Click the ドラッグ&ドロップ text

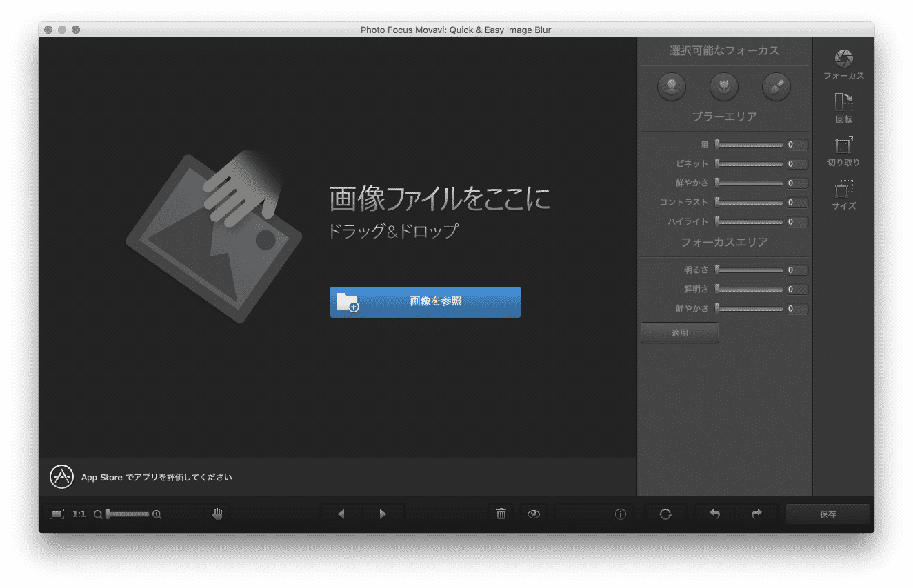pyautogui.click(x=393, y=231)
